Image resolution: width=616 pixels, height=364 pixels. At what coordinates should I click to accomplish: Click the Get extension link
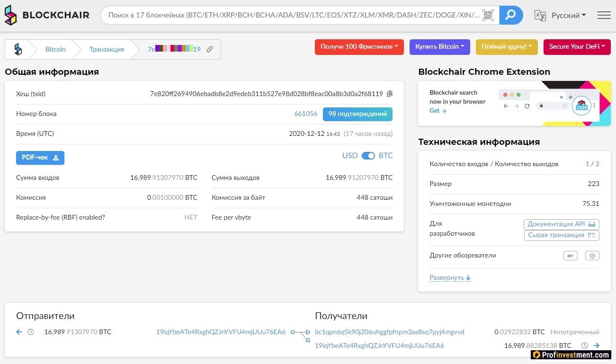pos(438,111)
